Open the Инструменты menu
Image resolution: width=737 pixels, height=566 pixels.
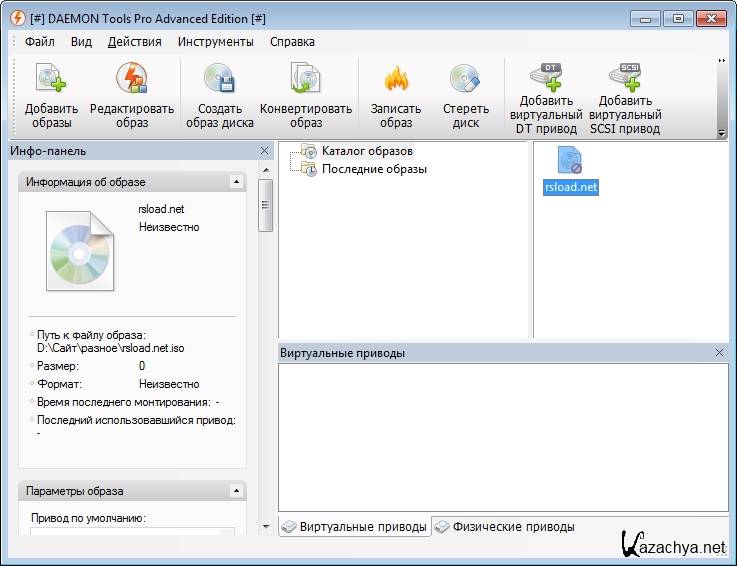[215, 42]
